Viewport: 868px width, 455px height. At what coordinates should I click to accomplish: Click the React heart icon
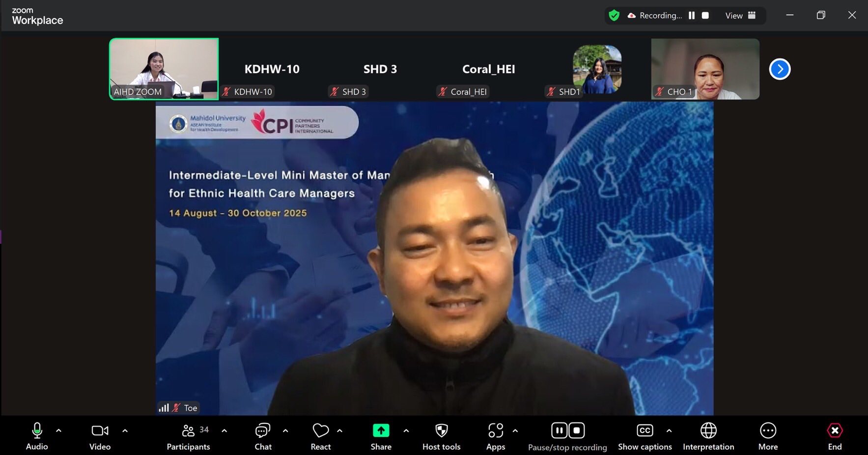[321, 436]
